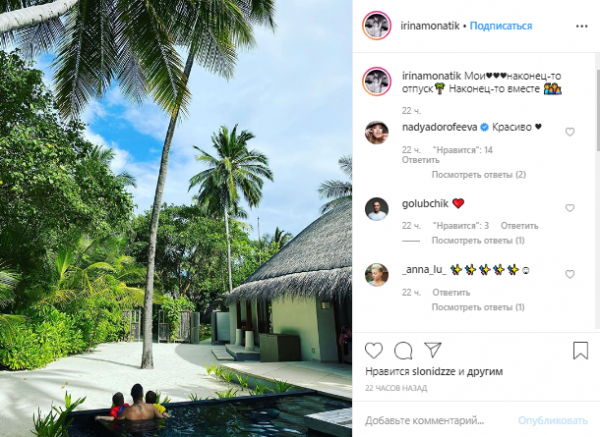This screenshot has width=600, height=437.
Task: Open golubchik's profile picture
Action: [x=377, y=209]
